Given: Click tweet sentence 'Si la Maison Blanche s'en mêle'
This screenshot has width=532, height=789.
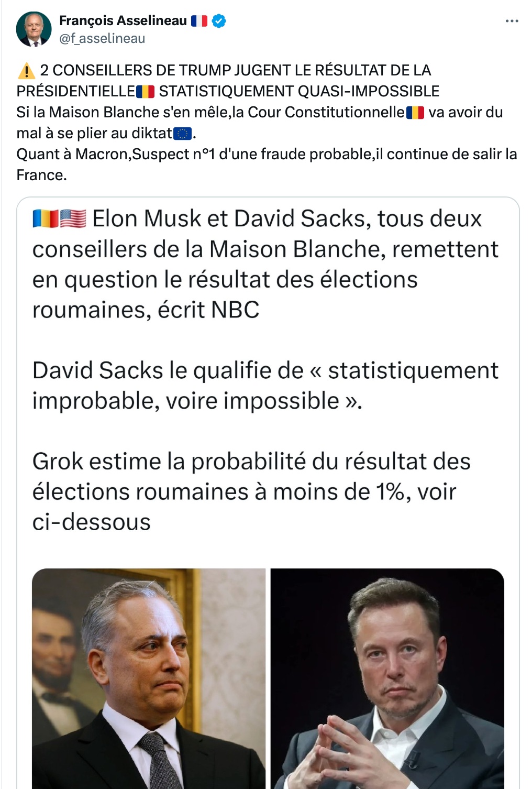Looking at the screenshot, I should (x=260, y=123).
